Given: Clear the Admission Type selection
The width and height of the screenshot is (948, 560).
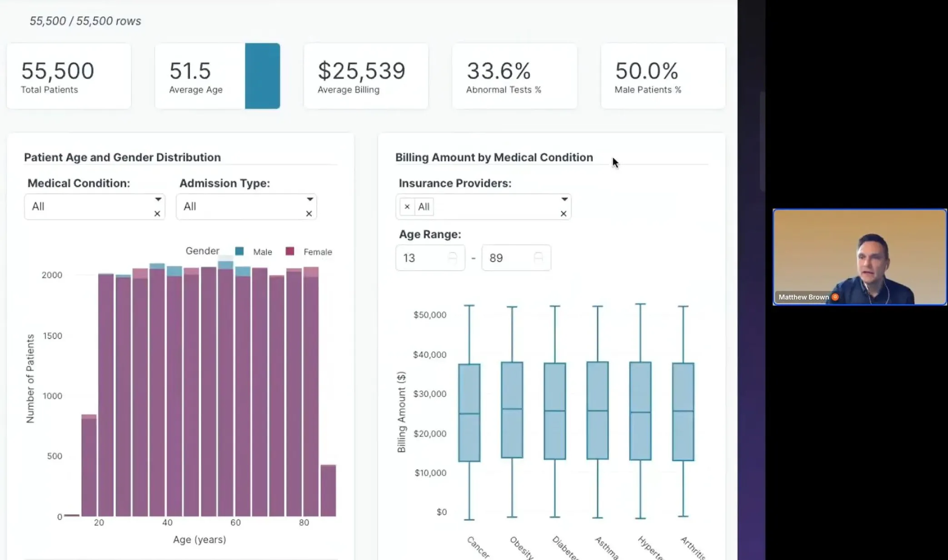Looking at the screenshot, I should click(x=309, y=213).
